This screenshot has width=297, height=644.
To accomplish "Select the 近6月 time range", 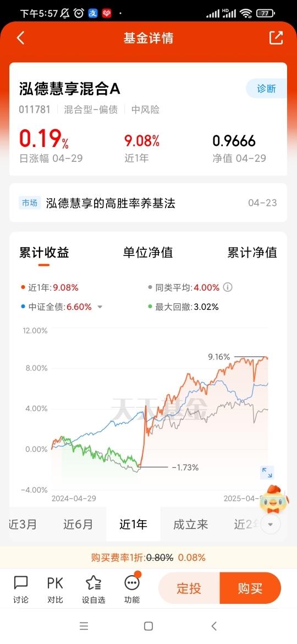I will pos(78,524).
